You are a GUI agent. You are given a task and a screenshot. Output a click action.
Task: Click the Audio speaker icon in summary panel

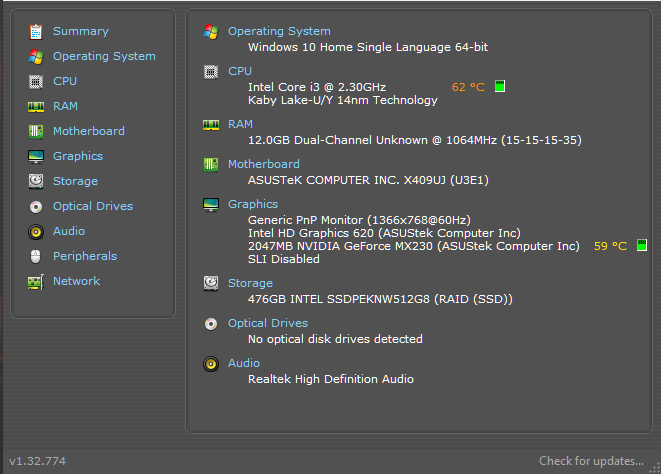tap(211, 364)
